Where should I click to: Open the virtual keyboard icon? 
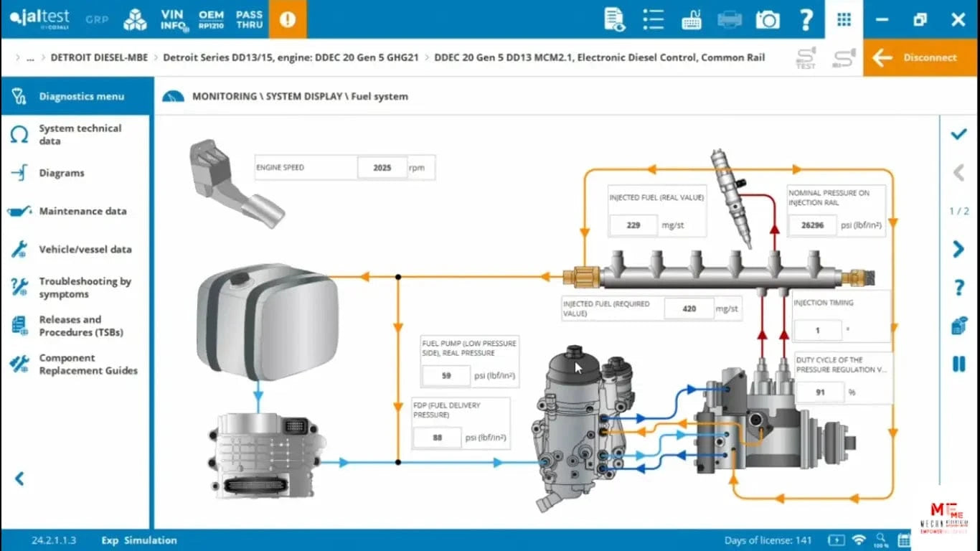pos(692,19)
